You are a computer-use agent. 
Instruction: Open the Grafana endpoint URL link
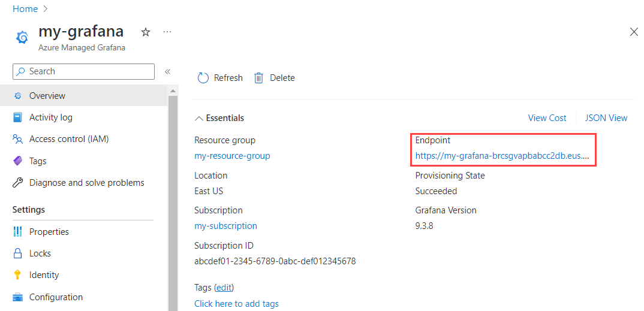pos(502,156)
